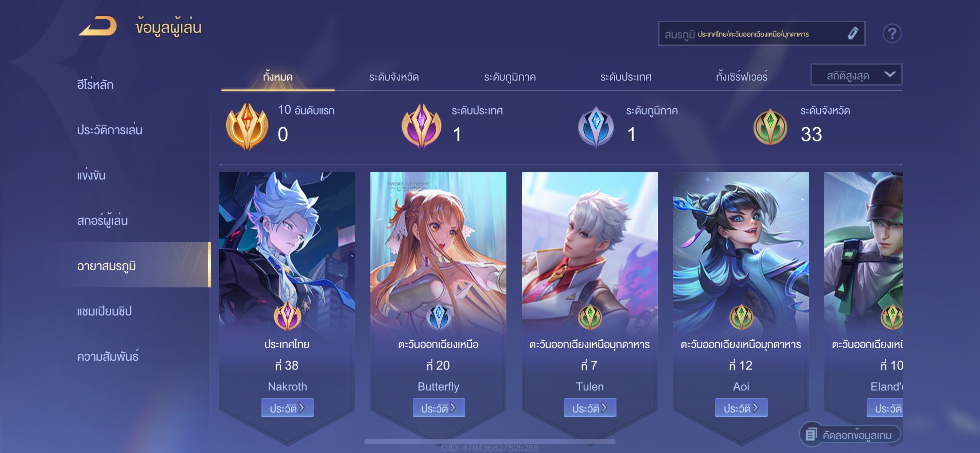Select ระดับประเทศ filter tab
The image size is (980, 453).
point(626,77)
